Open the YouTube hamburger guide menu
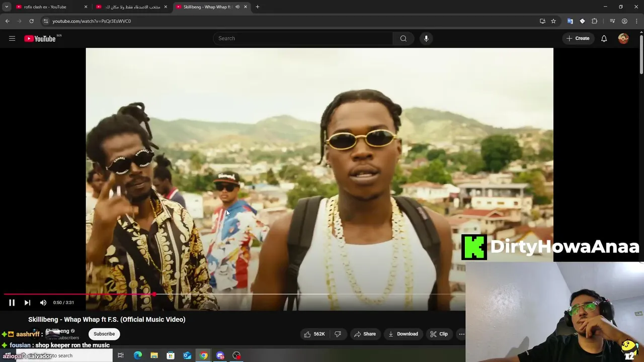The width and height of the screenshot is (644, 362). [12, 38]
